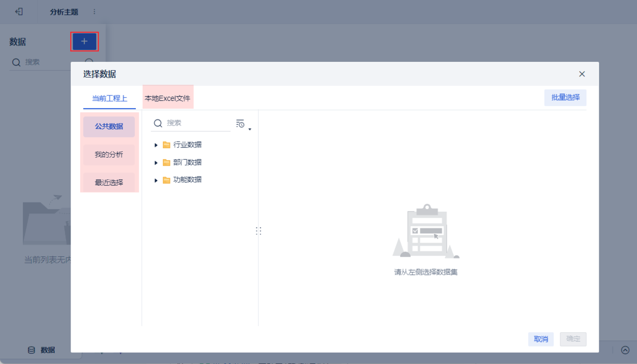Select the 当前工程上 tab

click(110, 98)
